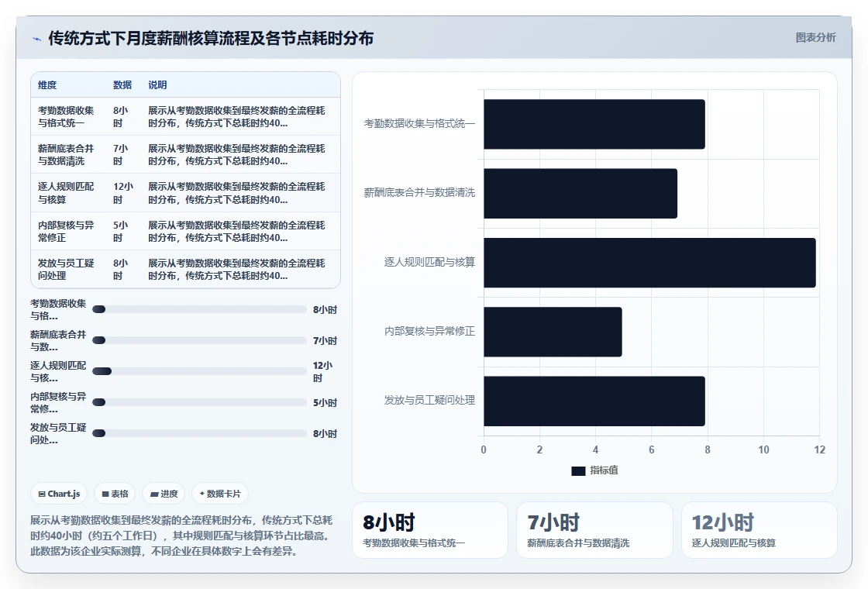This screenshot has height=589, width=868.
Task: Click y-axis label 内部复核与异常修正 in chart
Action: coord(429,331)
